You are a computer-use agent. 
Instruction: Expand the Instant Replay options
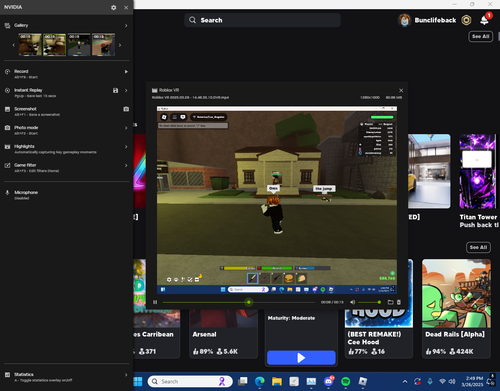pyautogui.click(x=126, y=90)
